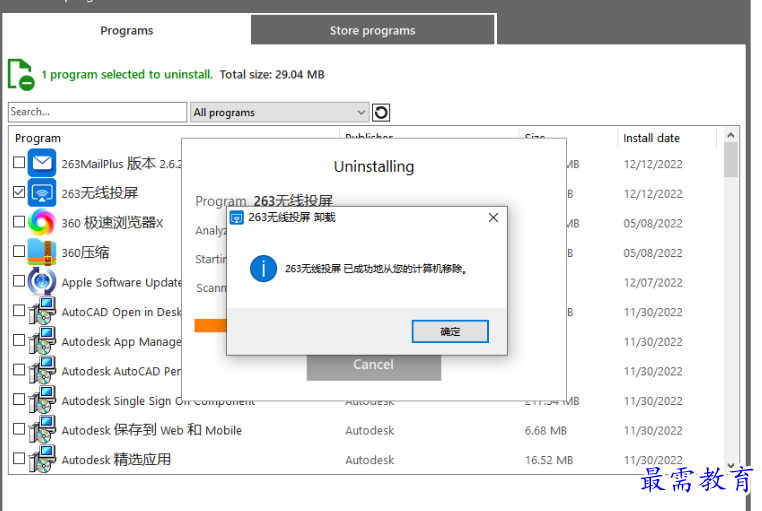Click the 360 极速浏览器X colorful icon
This screenshot has height=511, width=762.
[x=42, y=222]
